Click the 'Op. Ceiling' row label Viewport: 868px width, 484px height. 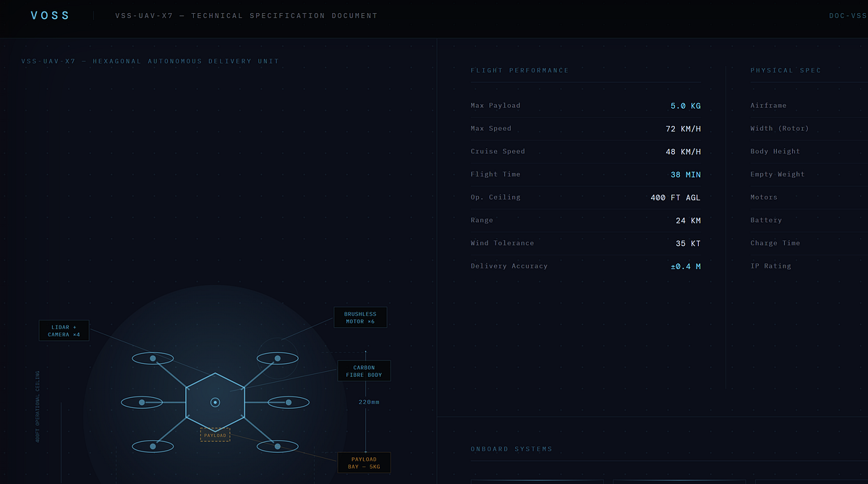(x=495, y=198)
